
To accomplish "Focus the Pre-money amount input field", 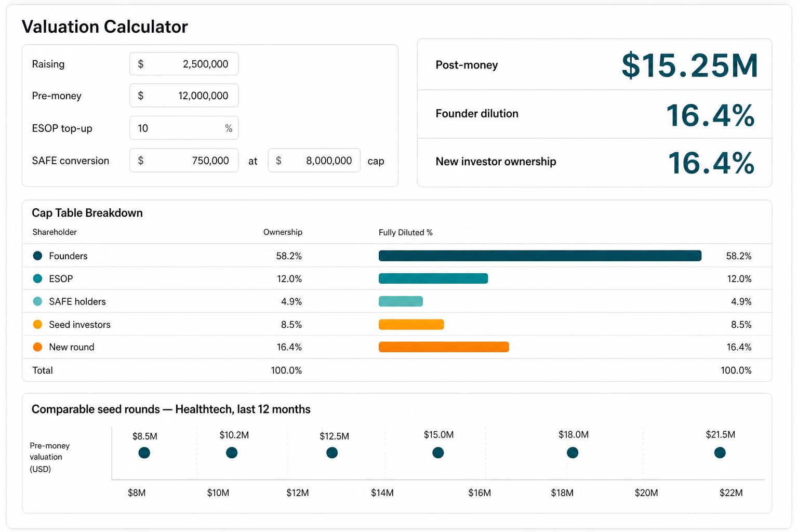I will [184, 96].
